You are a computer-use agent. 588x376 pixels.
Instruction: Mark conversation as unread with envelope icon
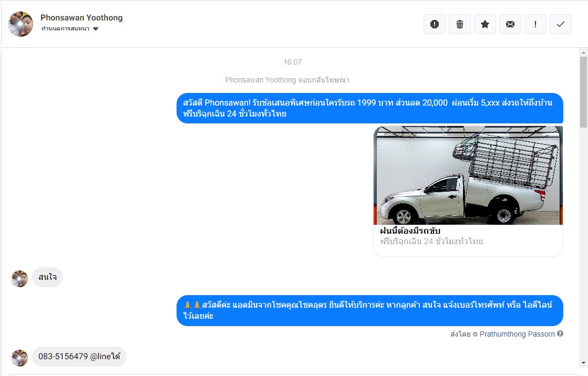[x=510, y=24]
